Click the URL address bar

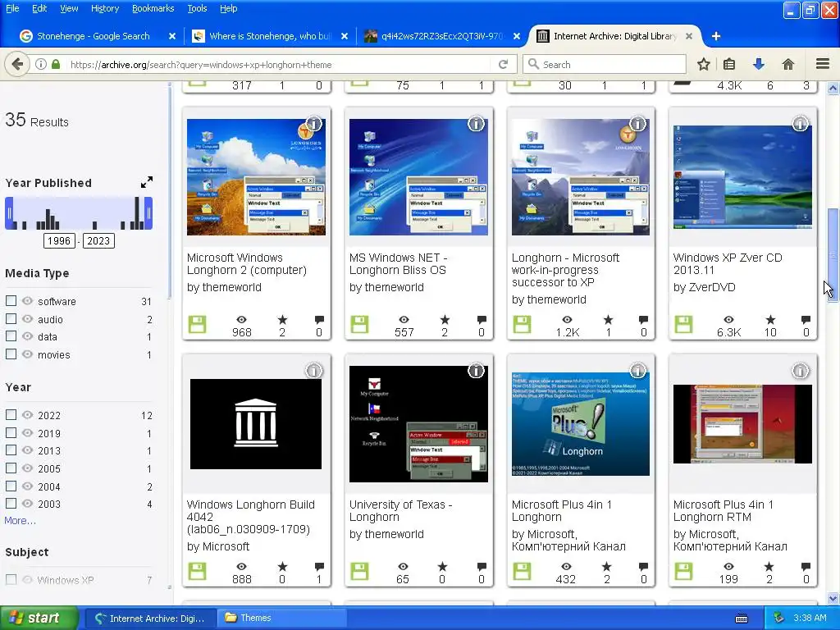(x=279, y=64)
